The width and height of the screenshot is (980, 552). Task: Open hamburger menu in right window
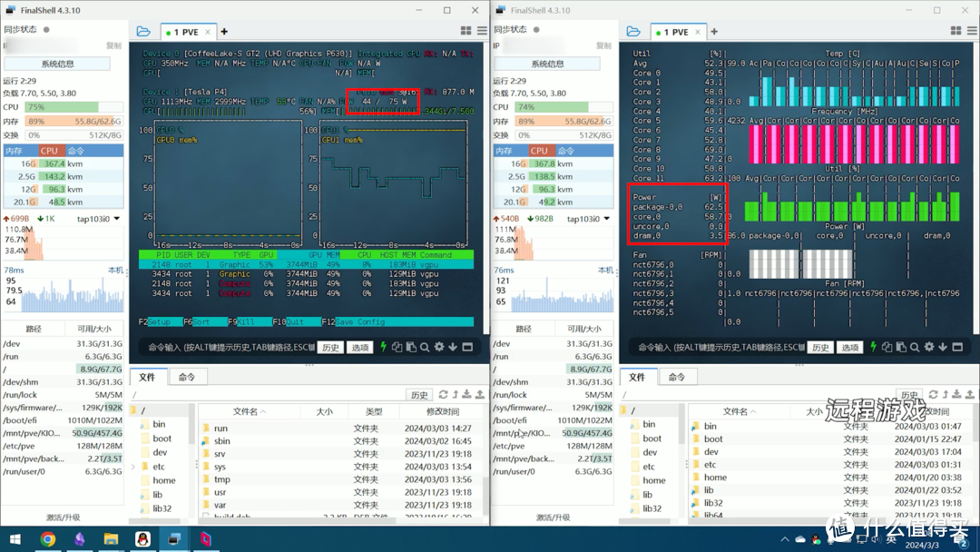click(970, 31)
